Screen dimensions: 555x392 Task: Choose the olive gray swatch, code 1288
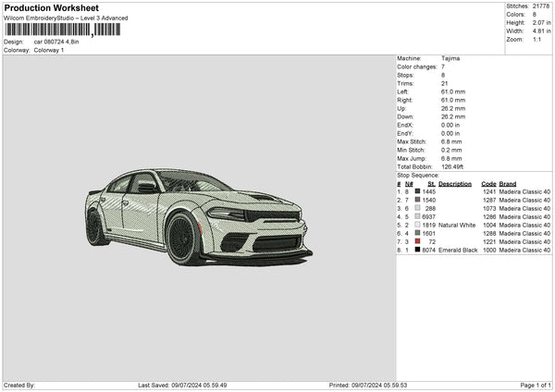pos(417,233)
